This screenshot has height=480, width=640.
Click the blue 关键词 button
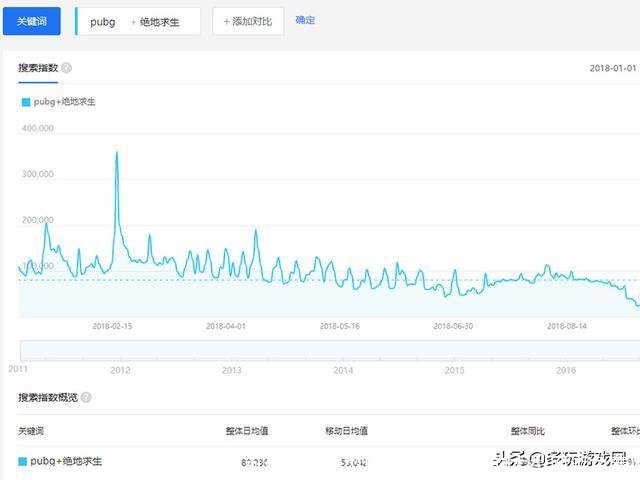(31, 21)
